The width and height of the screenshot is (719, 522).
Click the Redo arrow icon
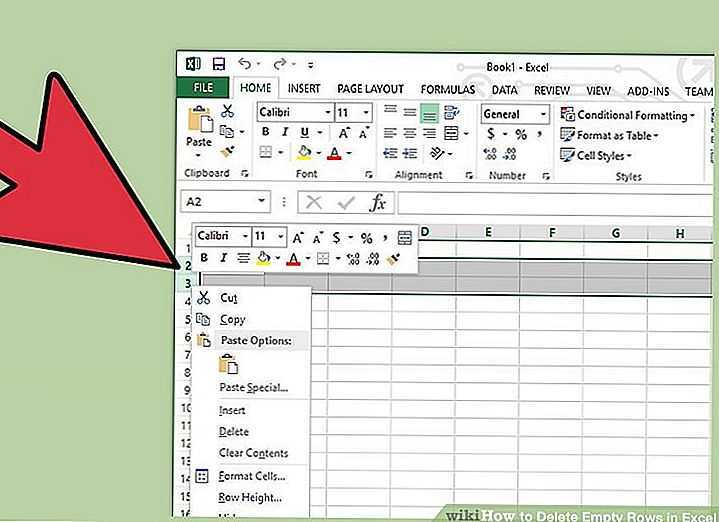(x=279, y=64)
